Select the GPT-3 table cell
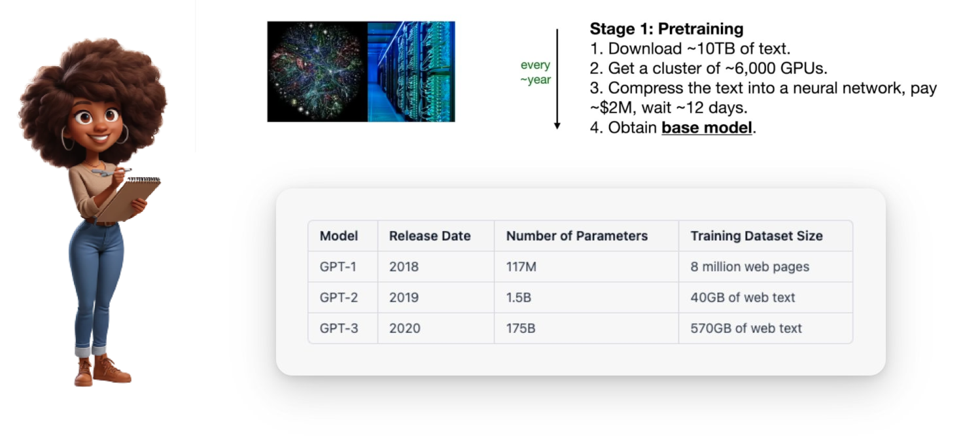Viewport: 980px width, 439px height. click(339, 328)
